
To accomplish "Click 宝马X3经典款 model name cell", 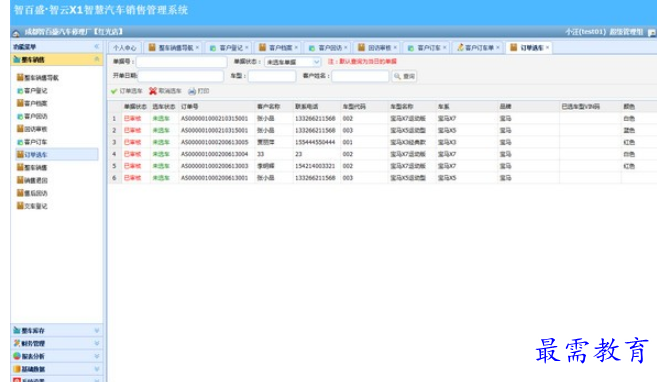I will click(408, 142).
